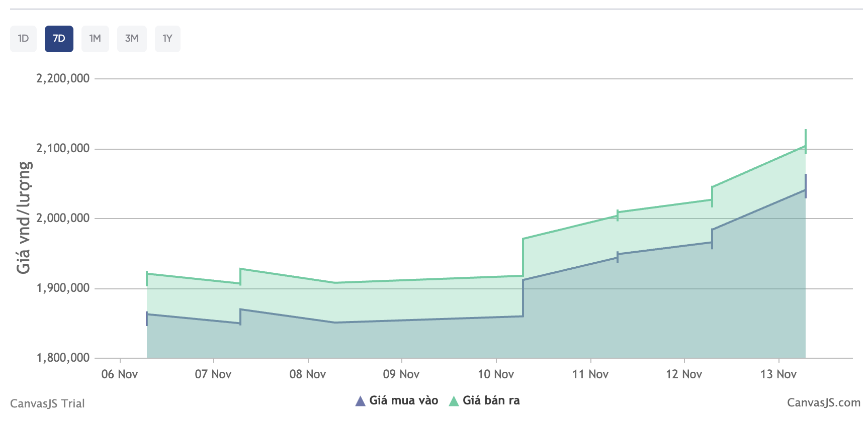Click the 10 Nov x-axis label
The image size is (868, 422).
[x=496, y=374]
